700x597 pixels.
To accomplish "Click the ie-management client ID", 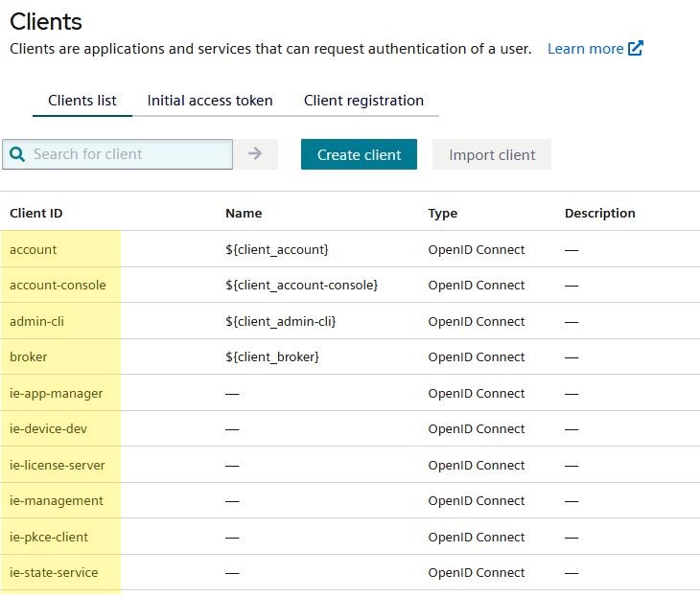I will [x=56, y=500].
